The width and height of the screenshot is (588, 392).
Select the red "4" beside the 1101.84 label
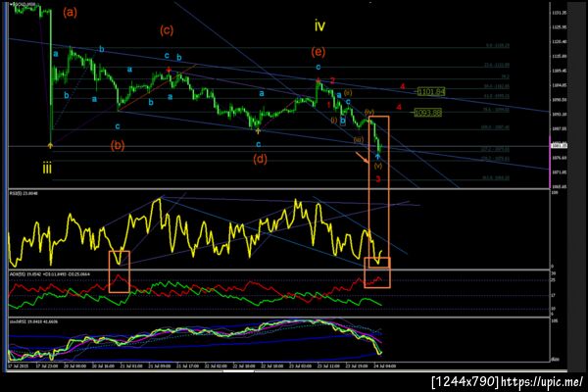[403, 86]
